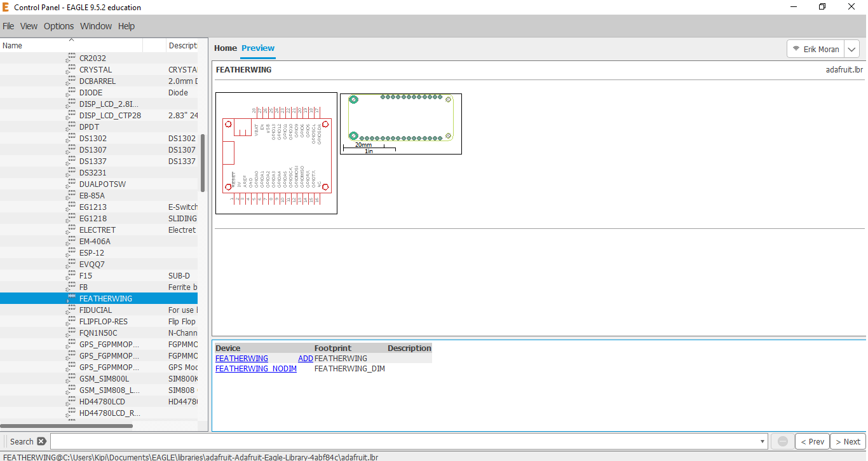Click the EG1218 device icon
868x461 pixels.
[71, 218]
